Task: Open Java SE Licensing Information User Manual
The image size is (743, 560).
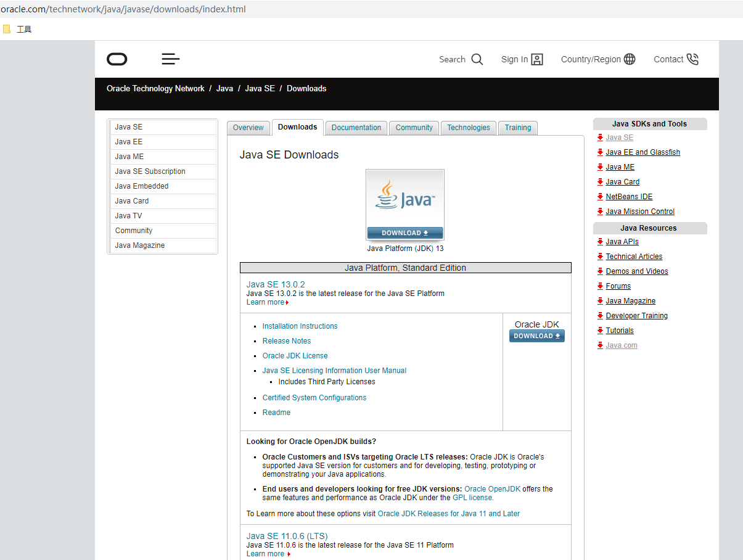Action: coord(335,371)
